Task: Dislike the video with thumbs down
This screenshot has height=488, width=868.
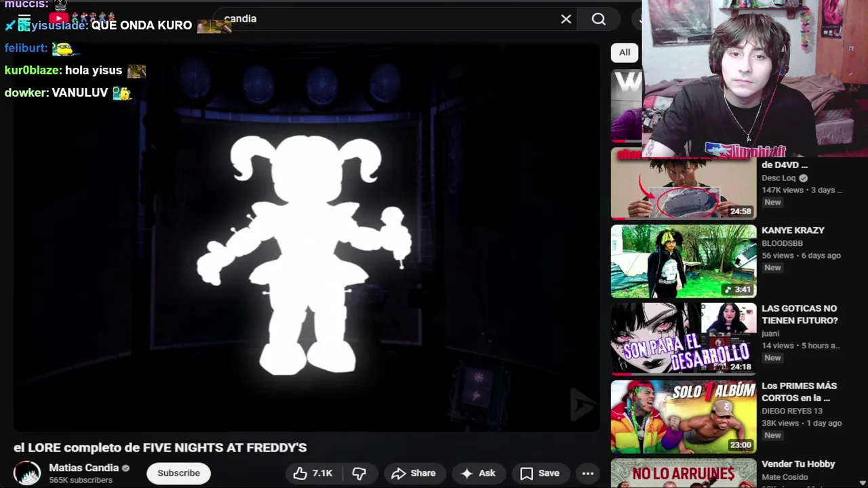Action: (359, 473)
